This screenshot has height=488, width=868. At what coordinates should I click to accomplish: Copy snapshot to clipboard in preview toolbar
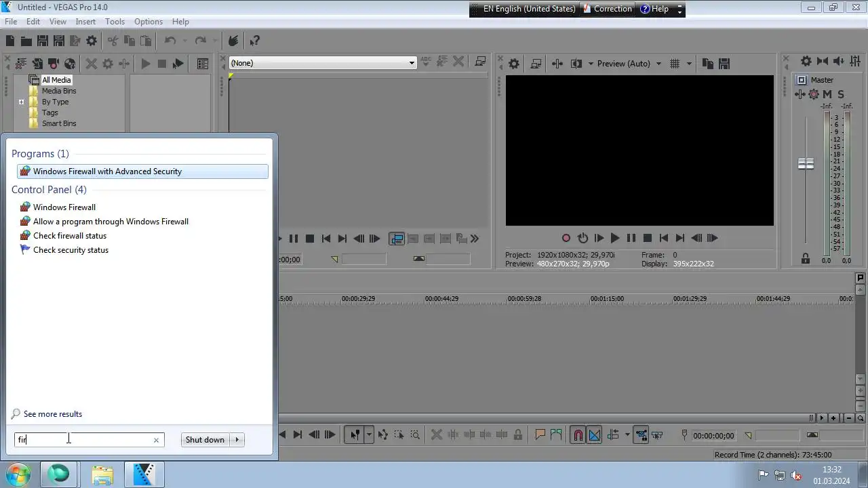click(708, 64)
